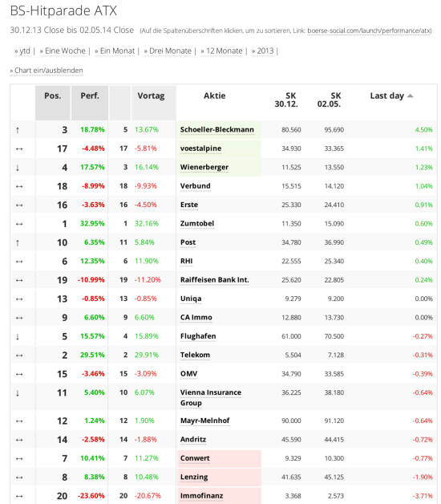Open the Raiffeisen Bank Int. stock link
This screenshot has width=441, height=504.
pyautogui.click(x=215, y=280)
